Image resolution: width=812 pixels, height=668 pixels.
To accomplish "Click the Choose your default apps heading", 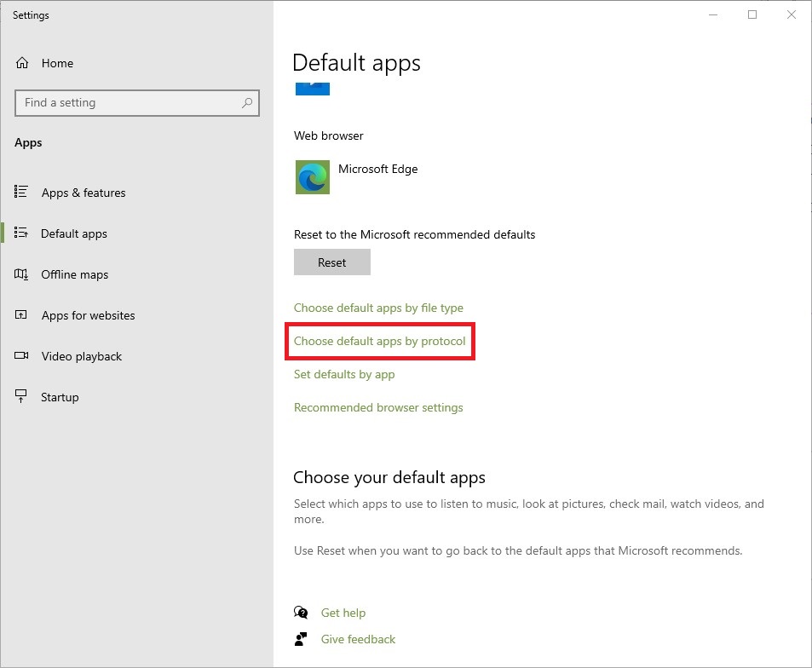I will coord(389,477).
